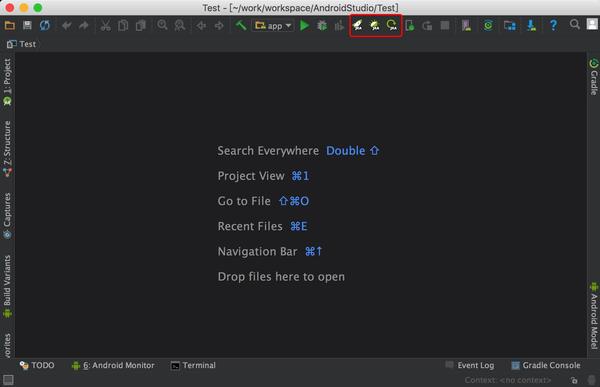Click the Find magnifier icon
Viewport: 600px width, 387px height.
click(162, 25)
